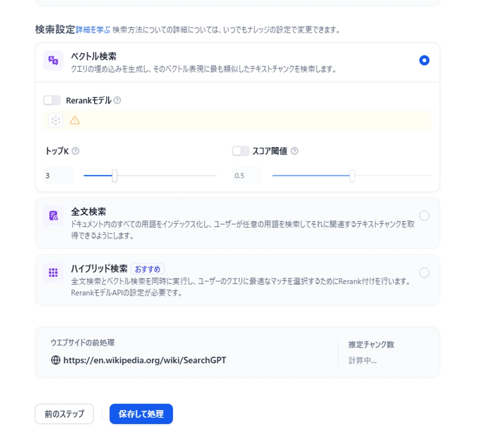Click the Top K slider handle
485x448 pixels.
pyautogui.click(x=115, y=175)
